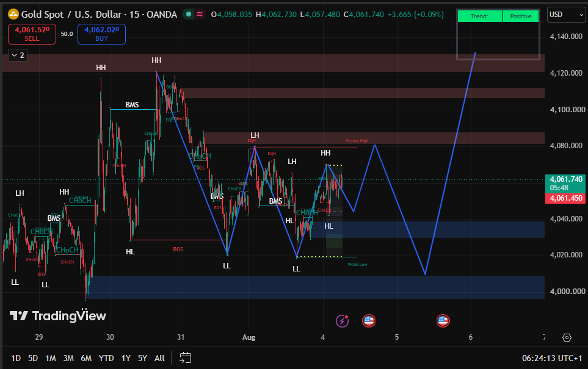
Task: Select the All time range
Action: pyautogui.click(x=159, y=358)
